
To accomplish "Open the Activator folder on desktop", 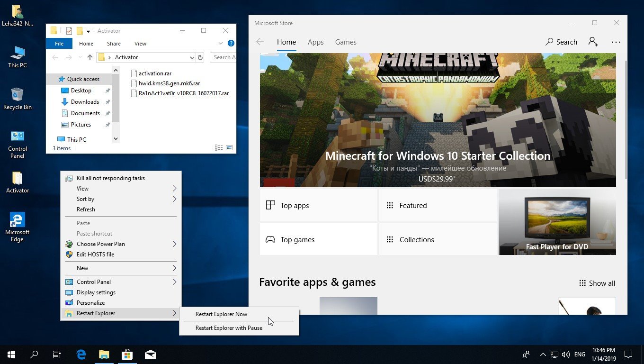I will 17,182.
